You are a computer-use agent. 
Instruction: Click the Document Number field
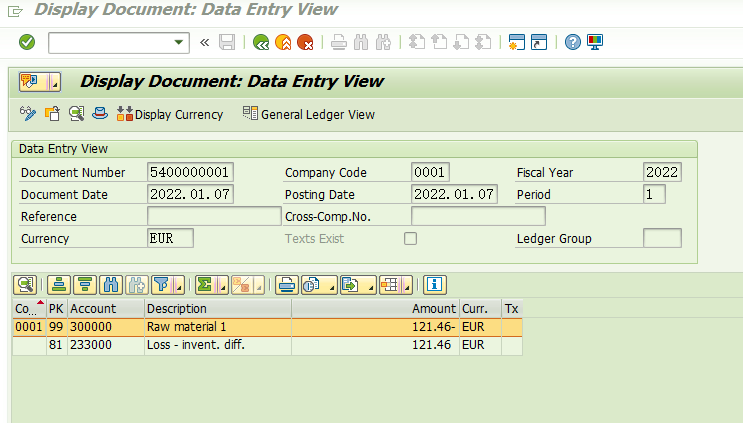click(x=190, y=172)
